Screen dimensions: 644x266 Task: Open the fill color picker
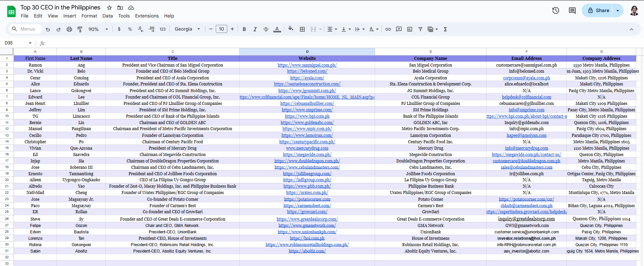291,29
